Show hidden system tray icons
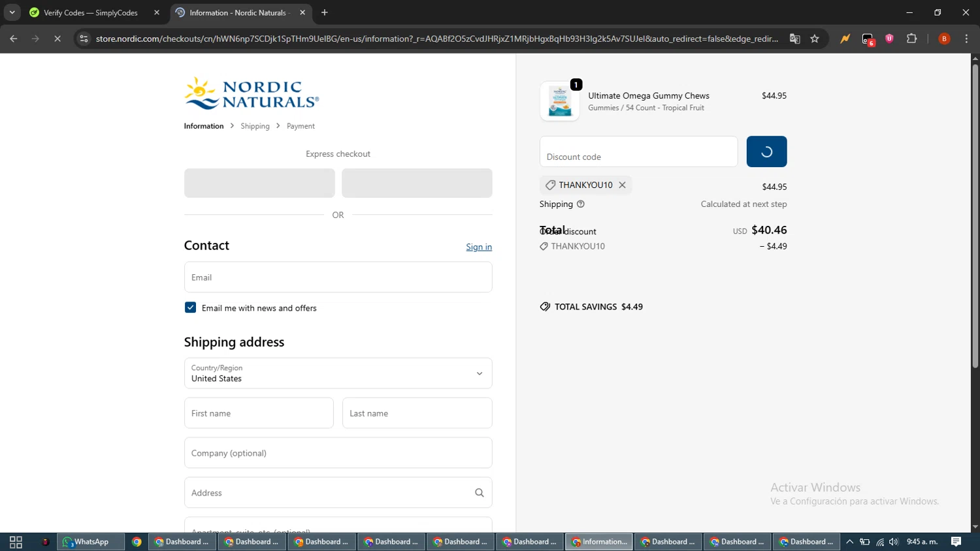This screenshot has height=551, width=980. 849,542
